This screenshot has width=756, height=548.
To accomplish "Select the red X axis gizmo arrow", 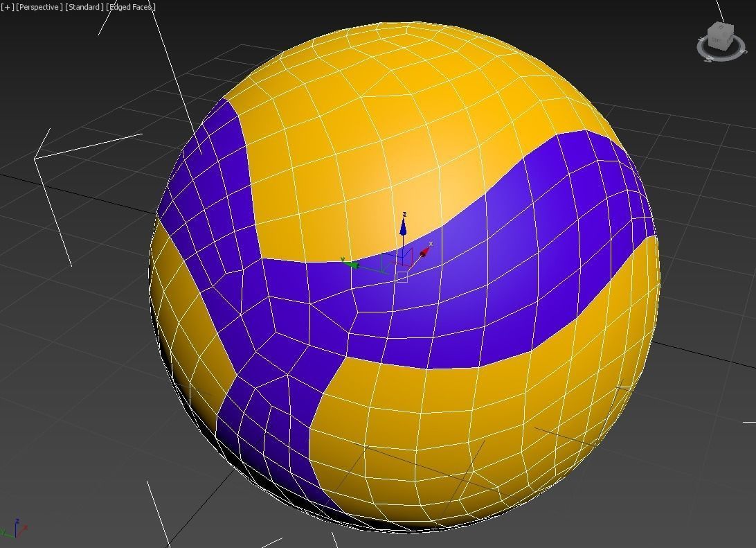I will (x=425, y=251).
